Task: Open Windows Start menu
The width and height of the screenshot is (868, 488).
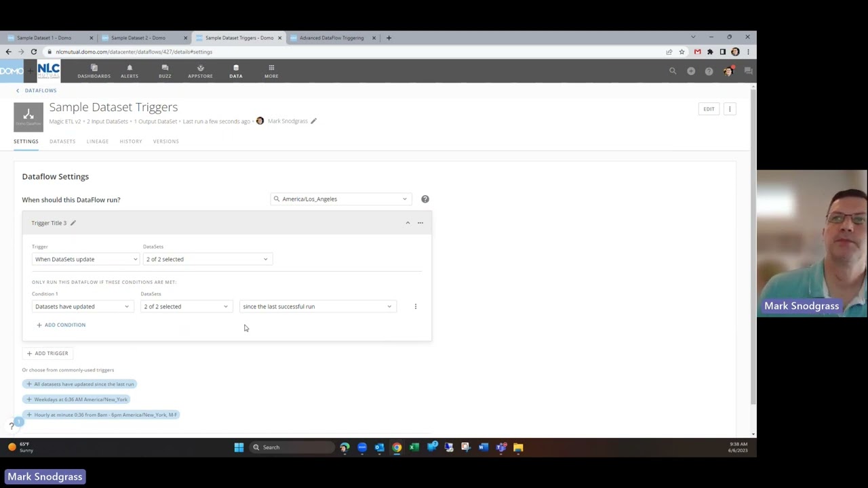Action: tap(239, 447)
